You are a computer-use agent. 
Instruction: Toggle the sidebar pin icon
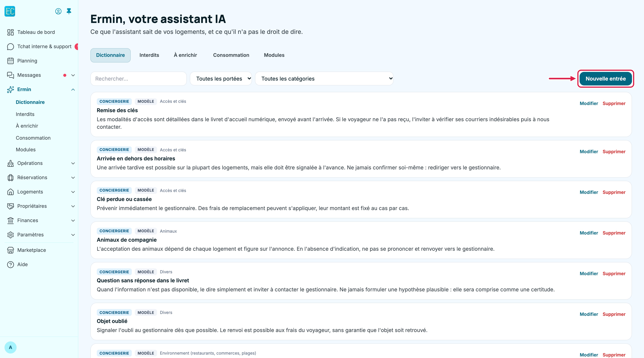point(69,11)
